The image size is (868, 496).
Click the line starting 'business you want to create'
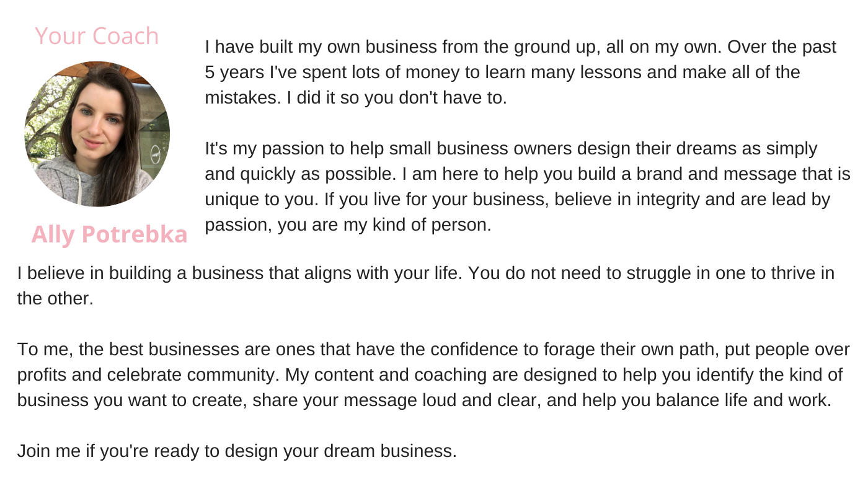tap(424, 401)
